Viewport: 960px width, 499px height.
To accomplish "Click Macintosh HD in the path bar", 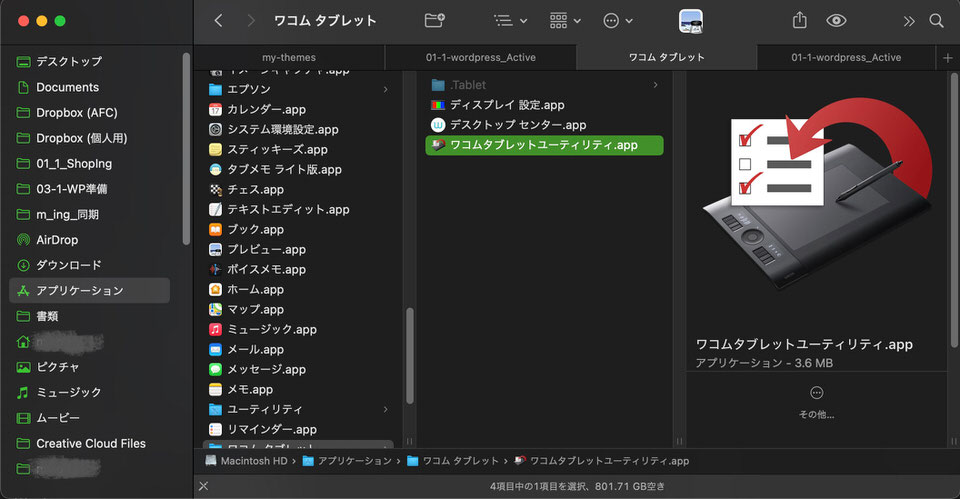I will [246, 461].
